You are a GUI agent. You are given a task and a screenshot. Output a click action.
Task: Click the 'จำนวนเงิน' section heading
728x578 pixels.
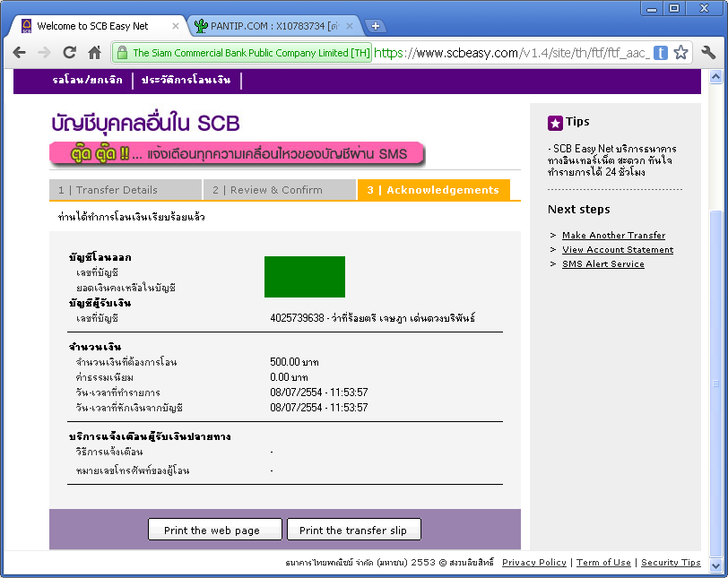[95, 347]
